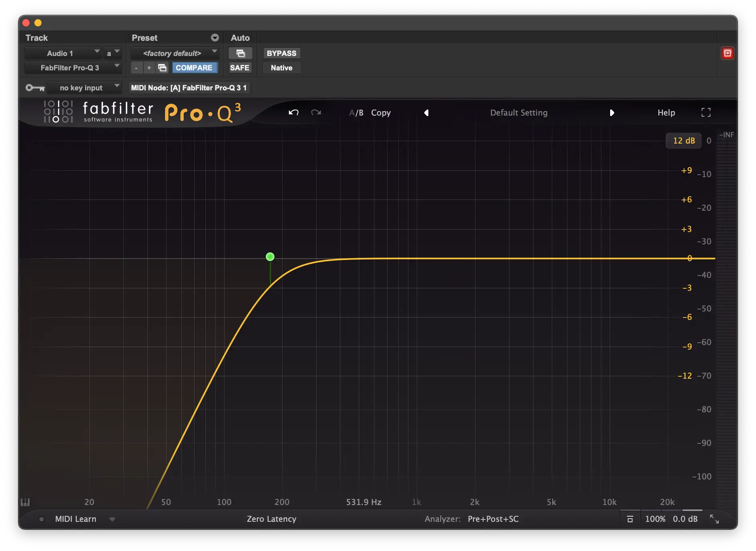Select the green EQ band node
The image size is (756, 551).
pyautogui.click(x=270, y=257)
